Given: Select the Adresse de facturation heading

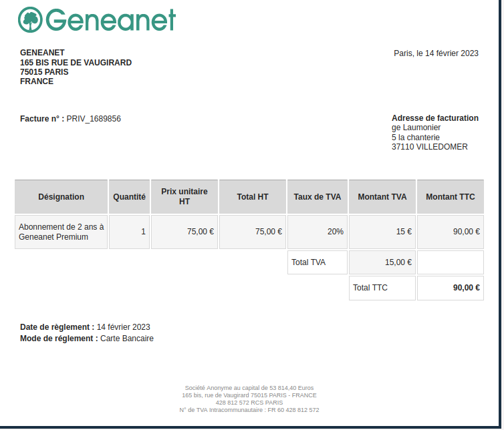Looking at the screenshot, I should click(434, 118).
